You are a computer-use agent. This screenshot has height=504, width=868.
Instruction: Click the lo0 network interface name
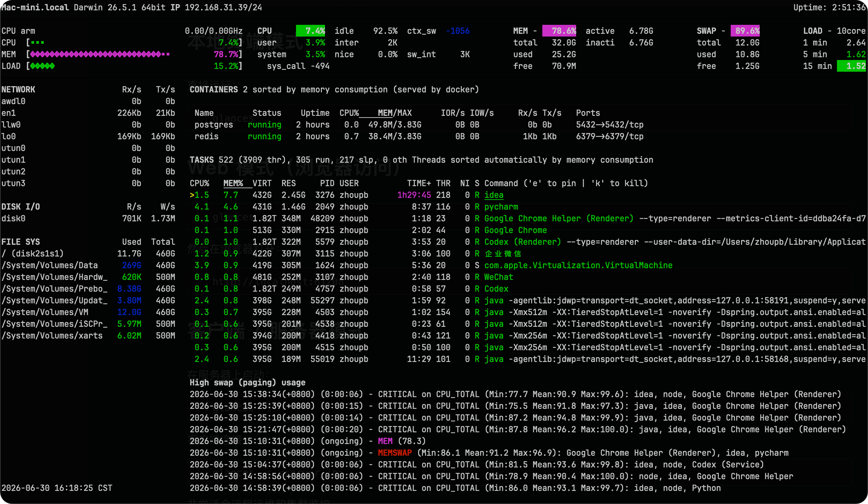(9, 137)
